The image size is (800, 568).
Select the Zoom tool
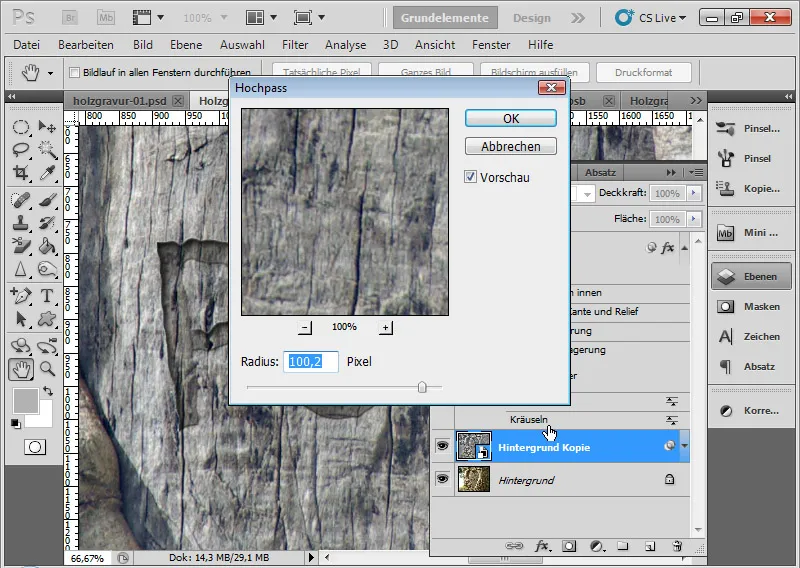tap(47, 368)
